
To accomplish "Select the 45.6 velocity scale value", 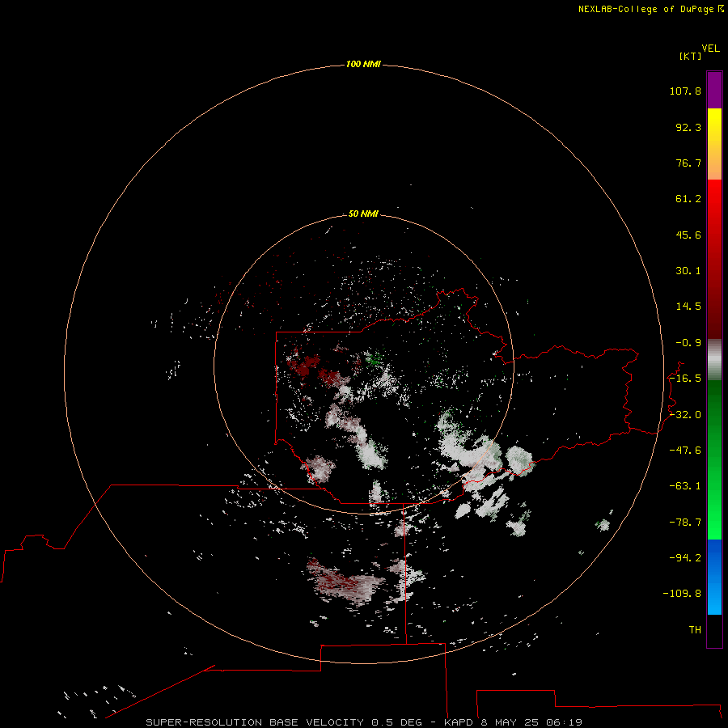I will tap(688, 235).
